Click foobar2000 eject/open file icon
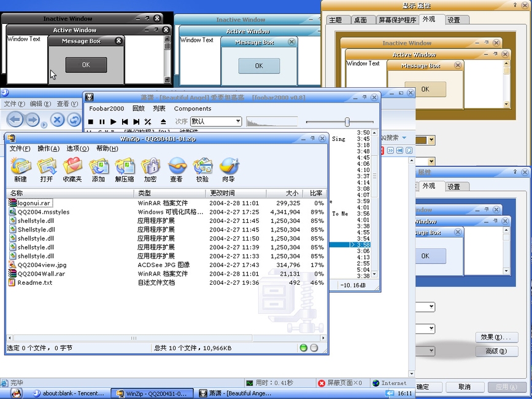 pyautogui.click(x=163, y=122)
